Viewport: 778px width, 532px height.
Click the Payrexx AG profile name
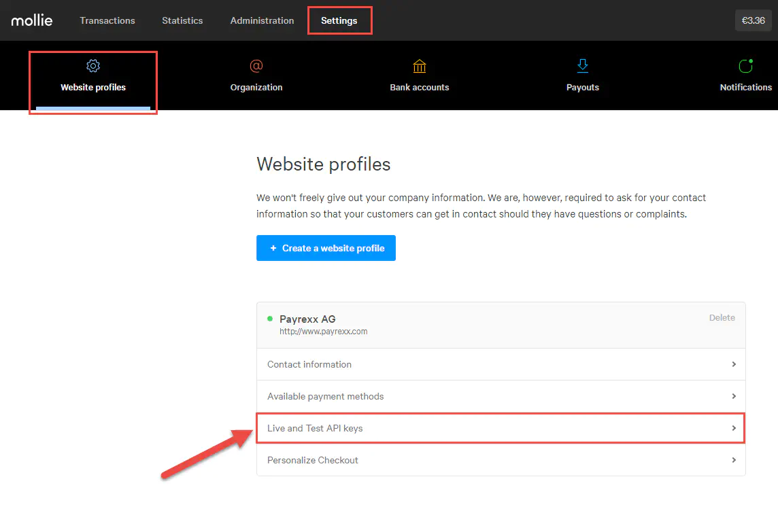307,319
